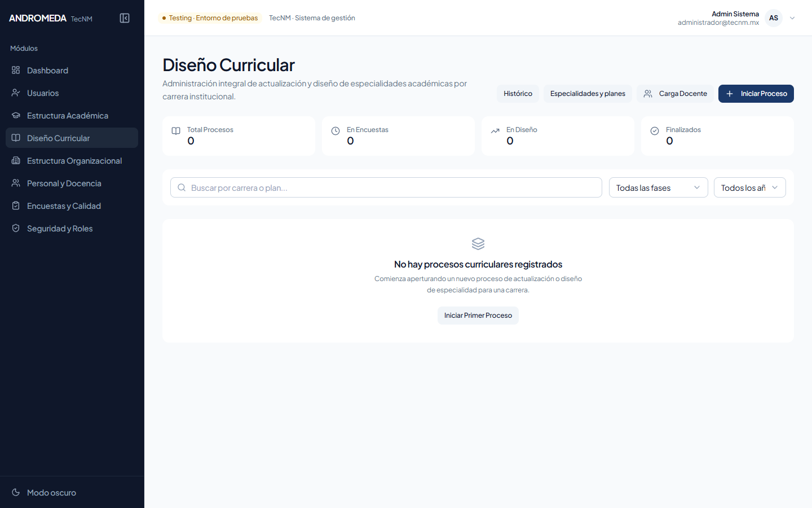The width and height of the screenshot is (812, 508).
Task: Click the trend icon in En Diseño card
Action: (x=495, y=131)
